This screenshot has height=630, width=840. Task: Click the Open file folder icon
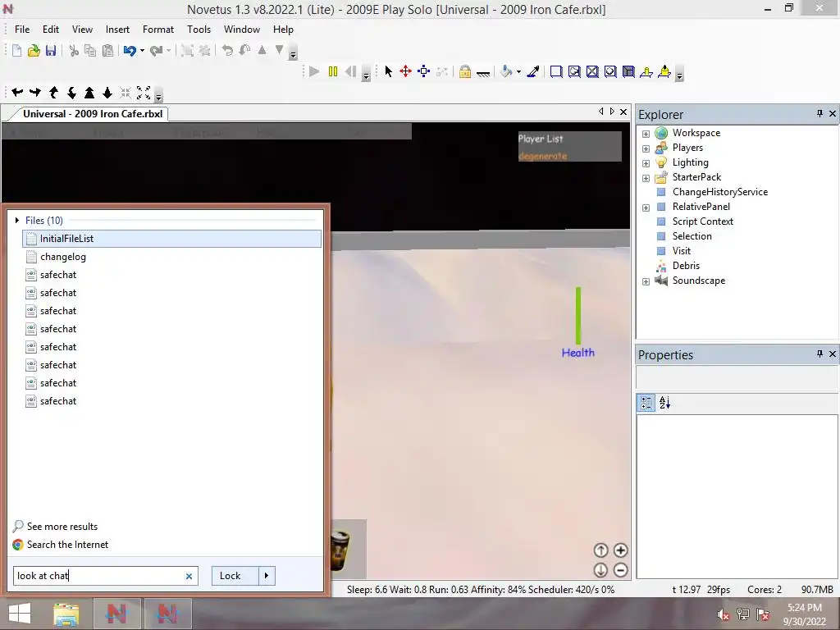click(34, 51)
